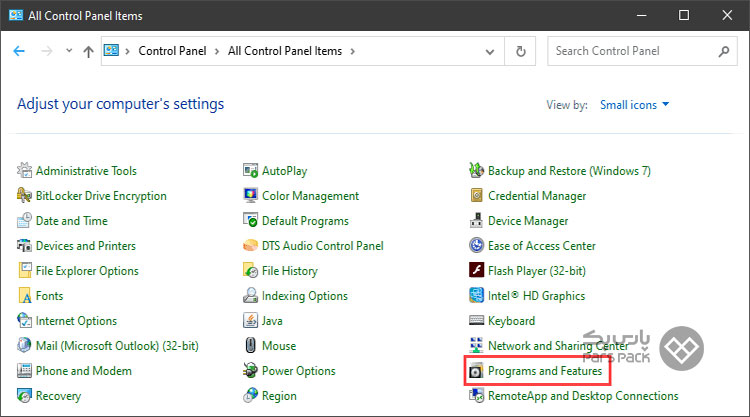Open the Default Programs link
Image resolution: width=750 pixels, height=417 pixels.
(305, 221)
